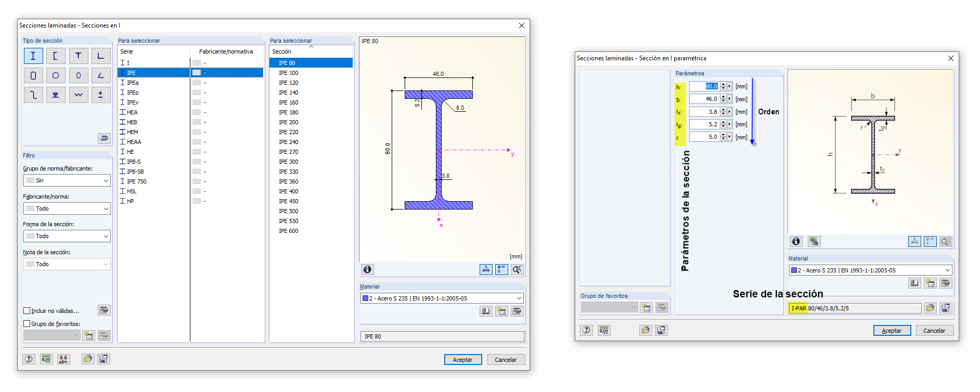Viewport: 980px width, 392px height.
Task: Expand the 'Forma de la sección' dropdown
Action: (x=67, y=236)
